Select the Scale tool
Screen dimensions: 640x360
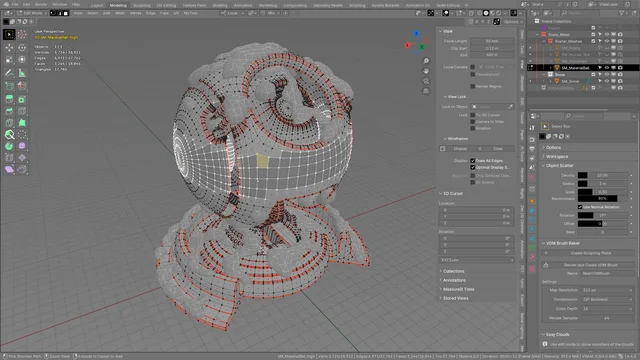pyautogui.click(x=9, y=60)
